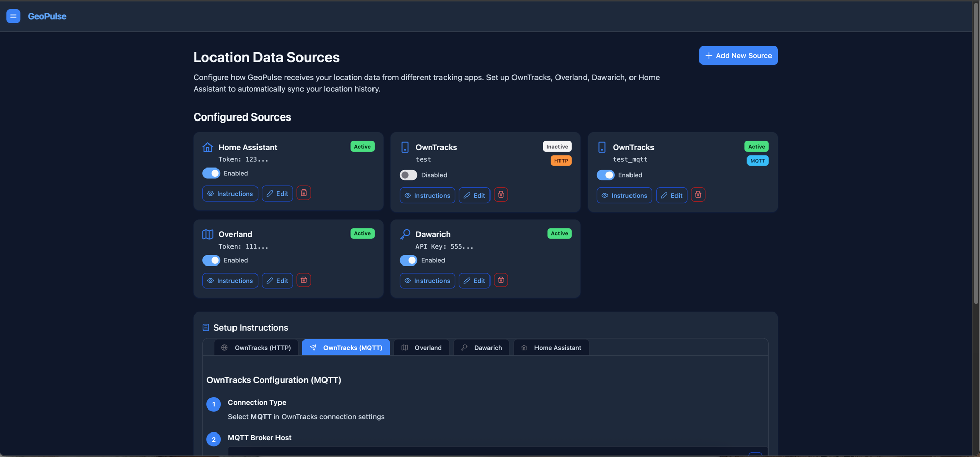The image size is (980, 457).
Task: View Instructions for OwnTracks test_mqtt
Action: coord(624,195)
